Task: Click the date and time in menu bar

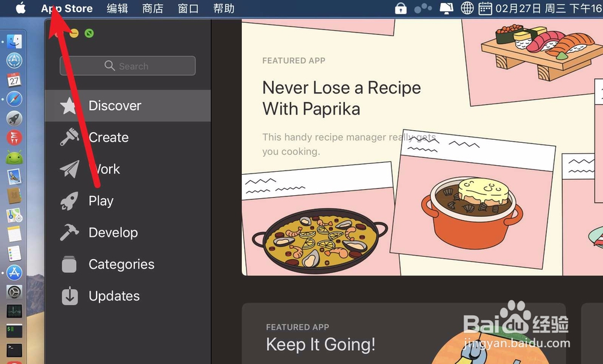Action: tap(549, 8)
